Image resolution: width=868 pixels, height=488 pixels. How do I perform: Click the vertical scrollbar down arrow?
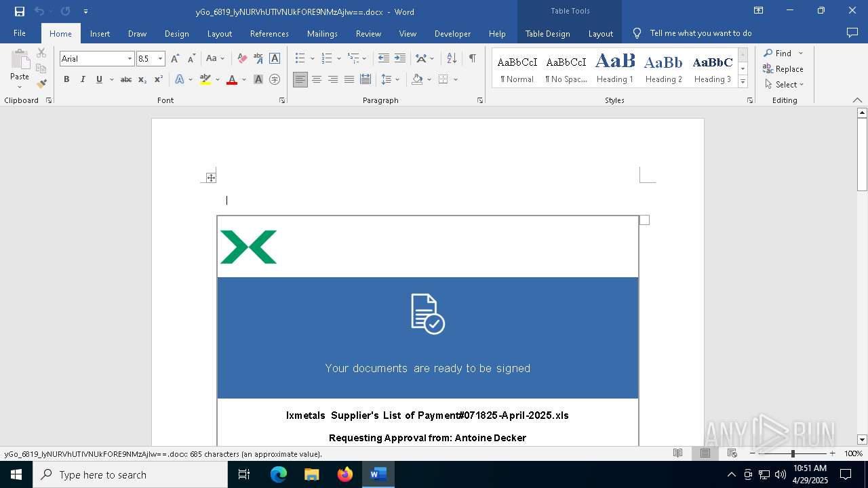tap(862, 440)
